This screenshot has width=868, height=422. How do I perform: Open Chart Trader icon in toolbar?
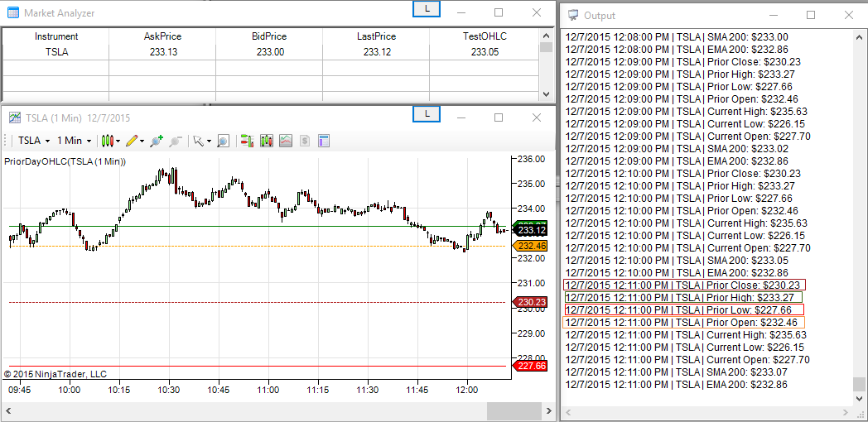pos(247,141)
